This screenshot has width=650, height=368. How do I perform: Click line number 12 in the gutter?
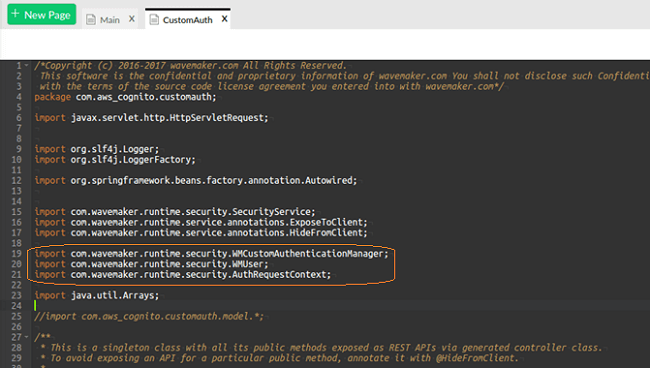pyautogui.click(x=16, y=180)
